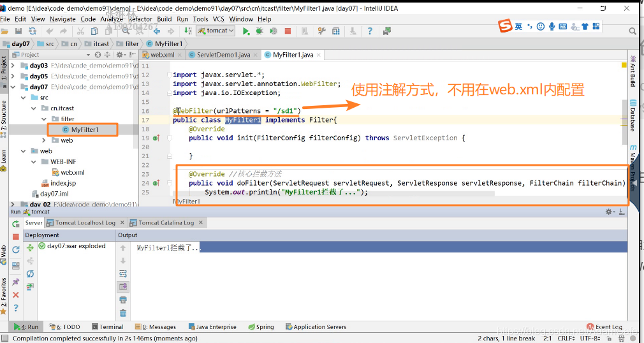Open the Navigate menu
The width and height of the screenshot is (644, 343).
pyautogui.click(x=62, y=19)
